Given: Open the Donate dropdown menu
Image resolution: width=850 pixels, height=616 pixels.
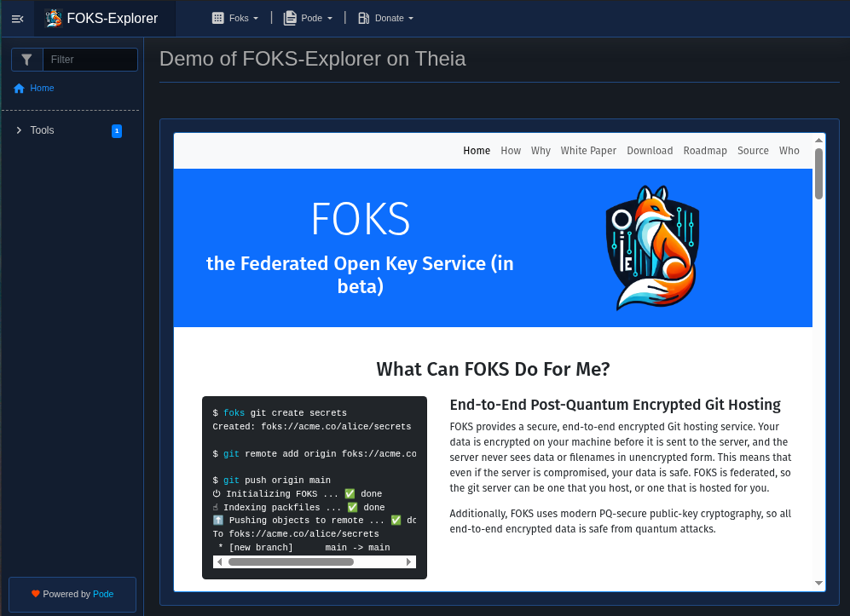Looking at the screenshot, I should click(385, 18).
